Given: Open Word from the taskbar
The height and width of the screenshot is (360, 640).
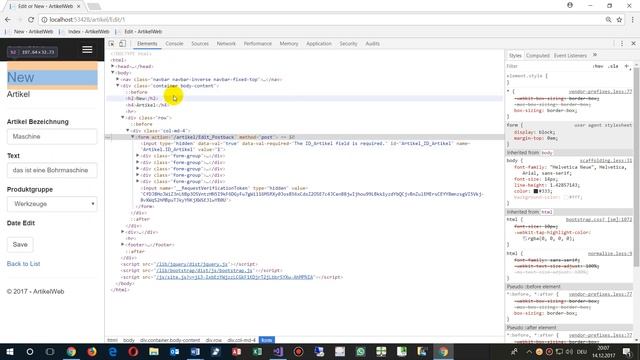Looking at the screenshot, I should pos(195,351).
